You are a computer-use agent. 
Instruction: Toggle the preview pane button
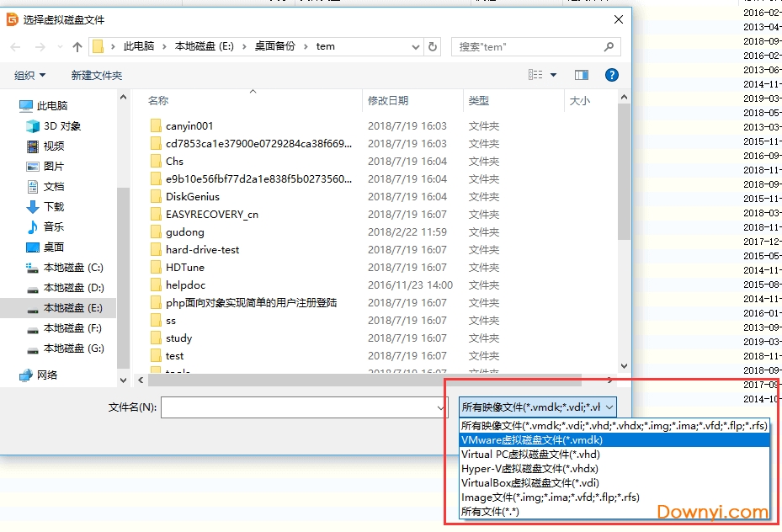point(581,75)
